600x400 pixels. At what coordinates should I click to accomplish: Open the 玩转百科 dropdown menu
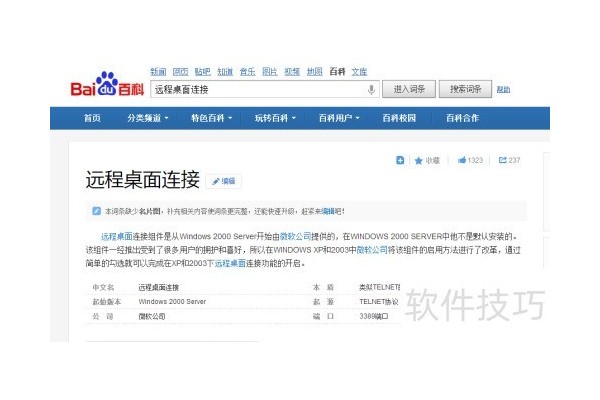pyautogui.click(x=276, y=118)
